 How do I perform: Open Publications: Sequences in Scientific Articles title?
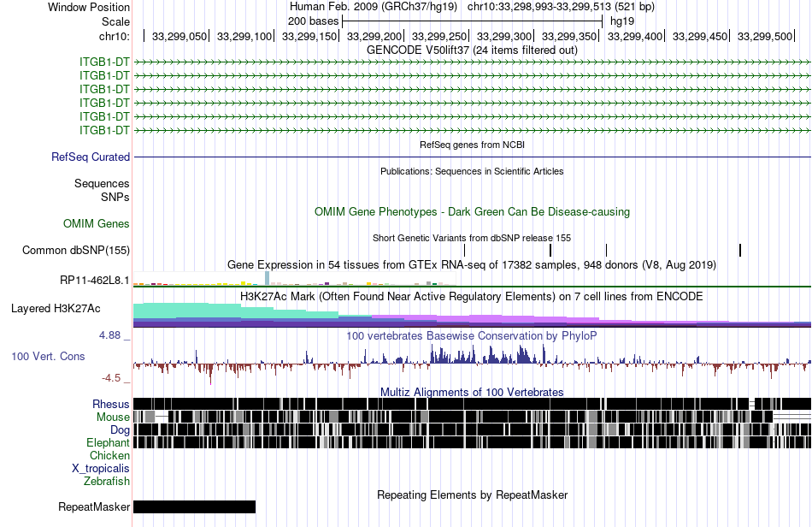(472, 171)
